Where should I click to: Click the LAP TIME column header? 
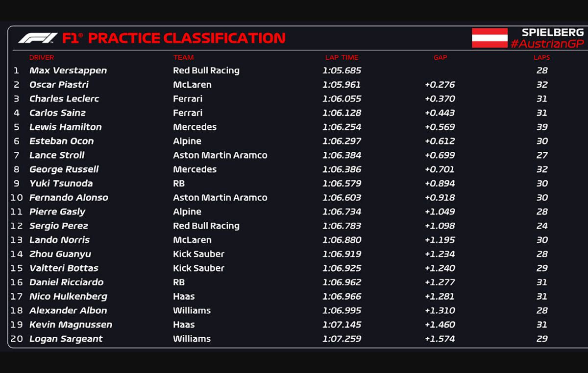coord(342,57)
